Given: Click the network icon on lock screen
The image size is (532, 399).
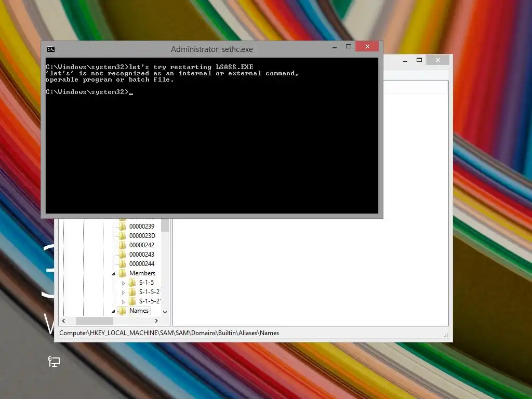Looking at the screenshot, I should (54, 362).
